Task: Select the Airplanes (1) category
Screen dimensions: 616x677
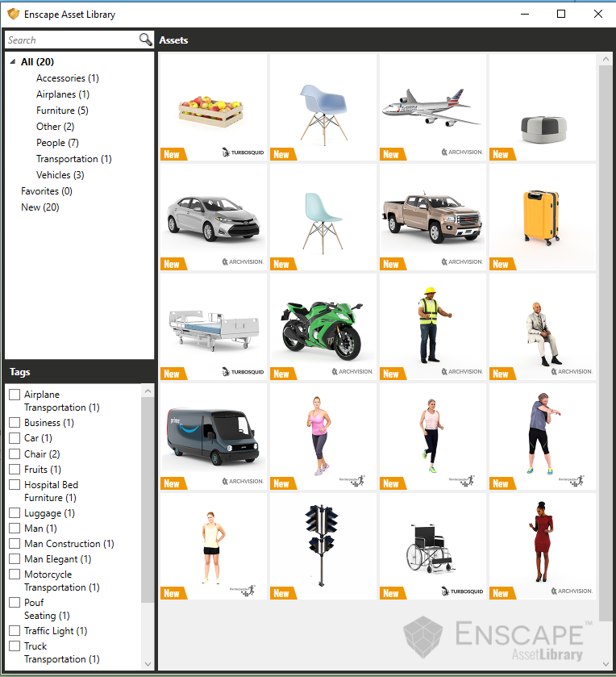Action: (63, 94)
